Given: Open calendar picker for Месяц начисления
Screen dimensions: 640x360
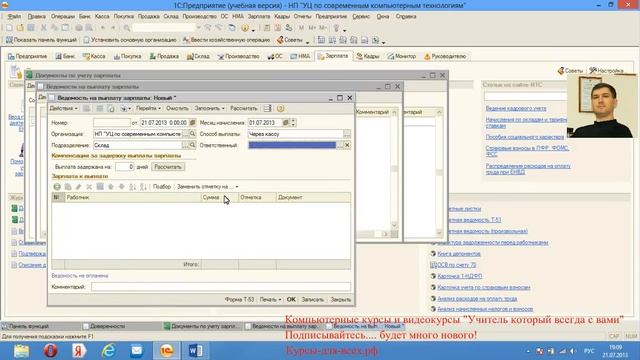Looking at the screenshot, I should [286, 122].
